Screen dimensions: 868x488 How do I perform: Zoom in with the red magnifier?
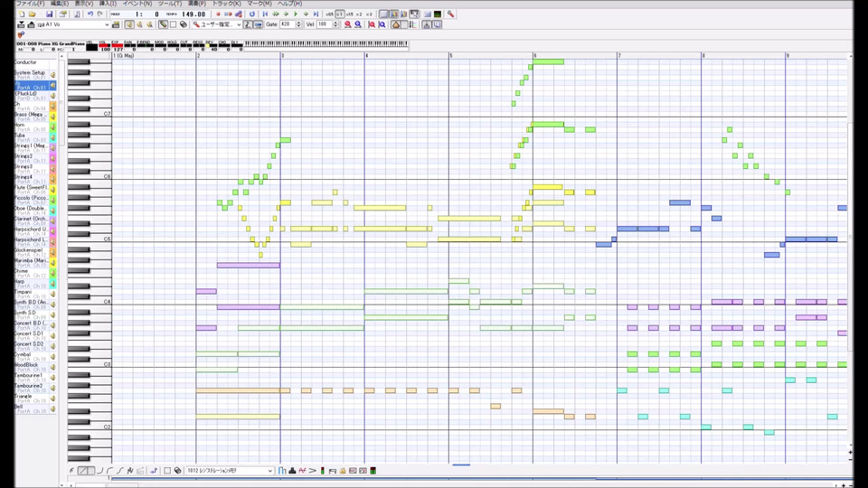[347, 24]
